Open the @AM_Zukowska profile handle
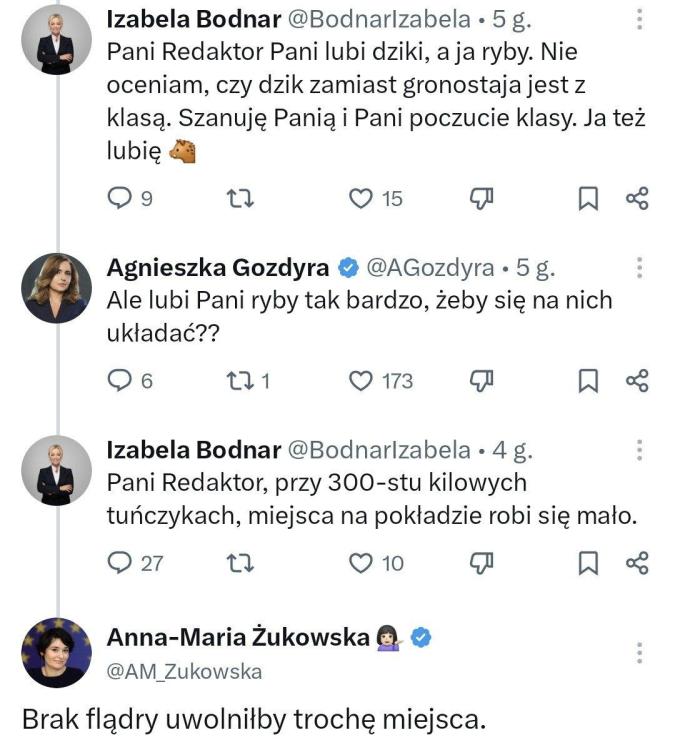675x750 pixels. click(184, 672)
